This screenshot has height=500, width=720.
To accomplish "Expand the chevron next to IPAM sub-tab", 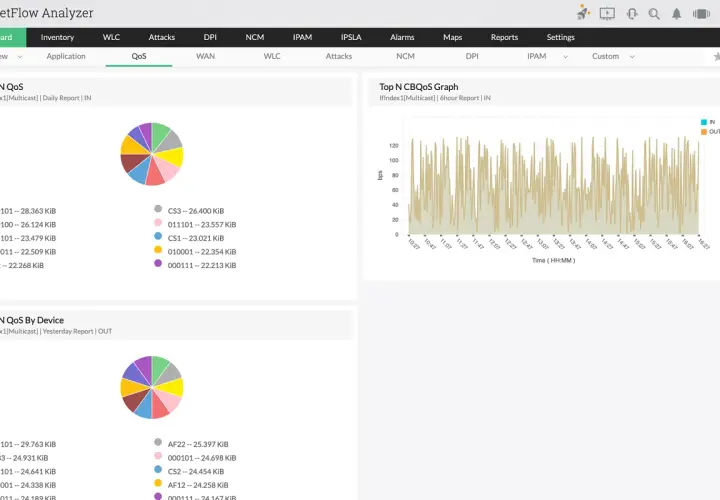I will pyautogui.click(x=565, y=56).
